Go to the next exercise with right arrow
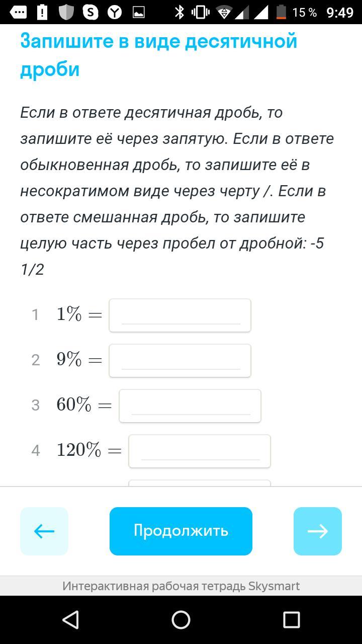This screenshot has width=362, height=644. (x=318, y=531)
